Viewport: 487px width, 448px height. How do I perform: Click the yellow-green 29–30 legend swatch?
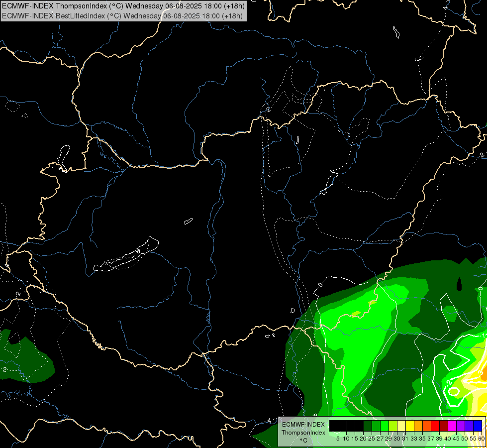click(x=393, y=426)
